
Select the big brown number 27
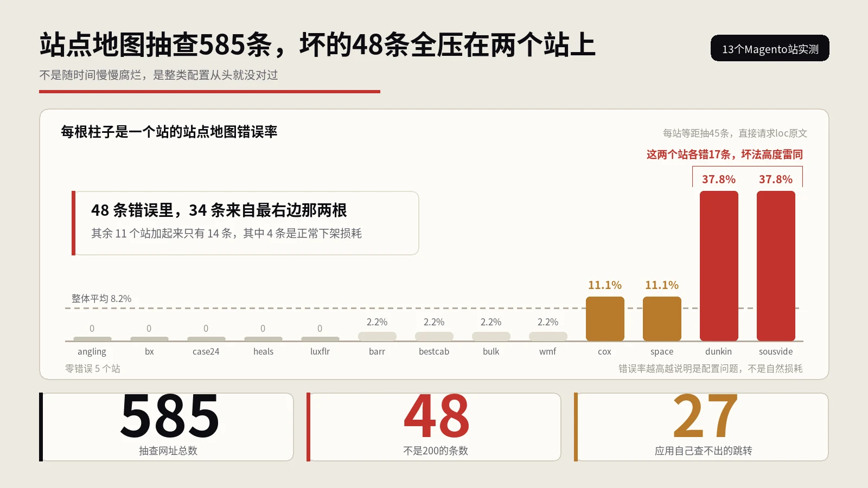pos(705,416)
